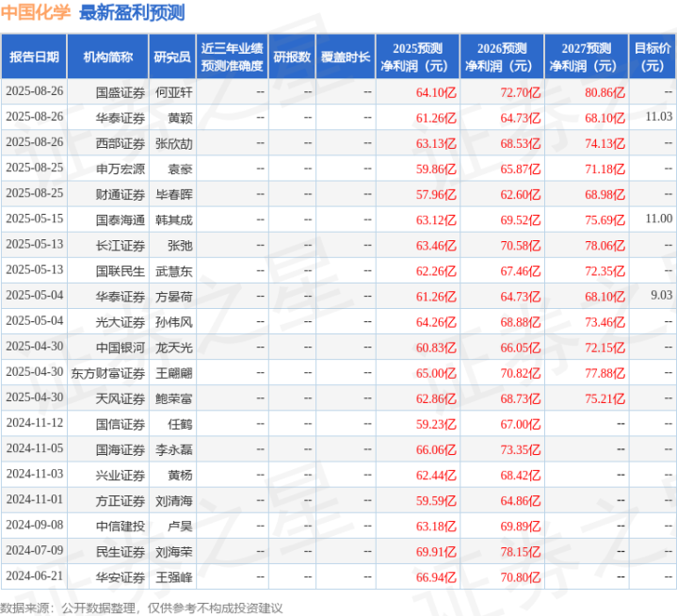Click the 69.91亿 forecast value for 民生证券
The height and width of the screenshot is (616, 677).
pos(435,551)
